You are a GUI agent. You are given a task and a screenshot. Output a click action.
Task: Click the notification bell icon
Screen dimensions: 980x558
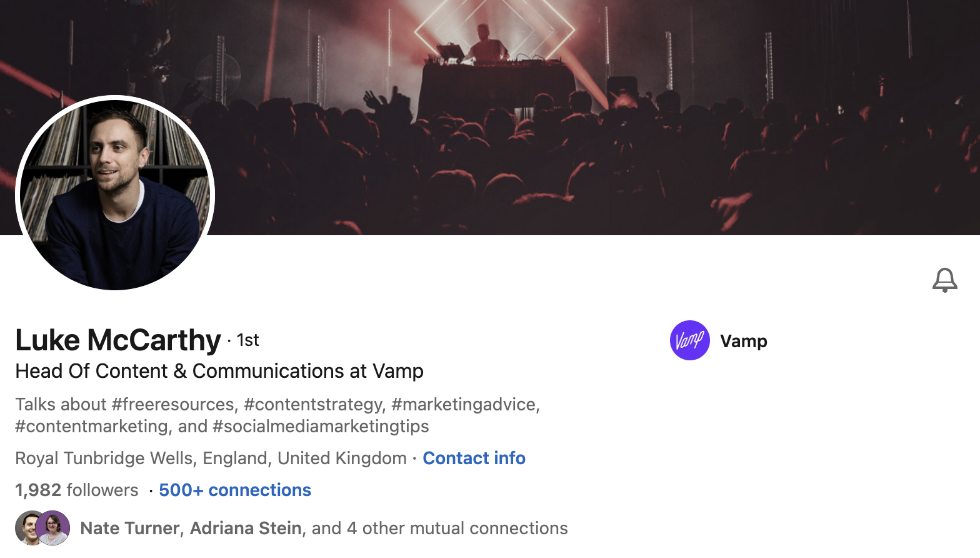pos(944,280)
